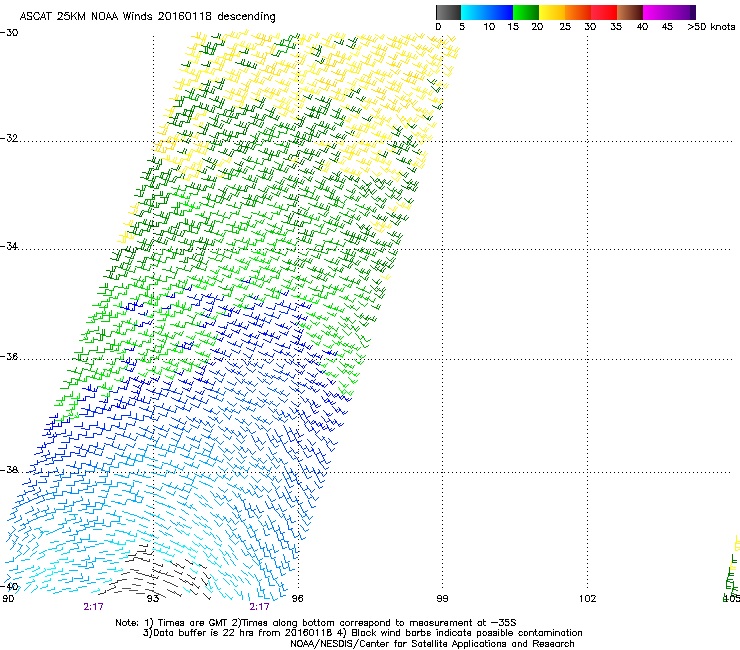Click the purple 2:17 time label near 96
740x650 pixels.
260,607
